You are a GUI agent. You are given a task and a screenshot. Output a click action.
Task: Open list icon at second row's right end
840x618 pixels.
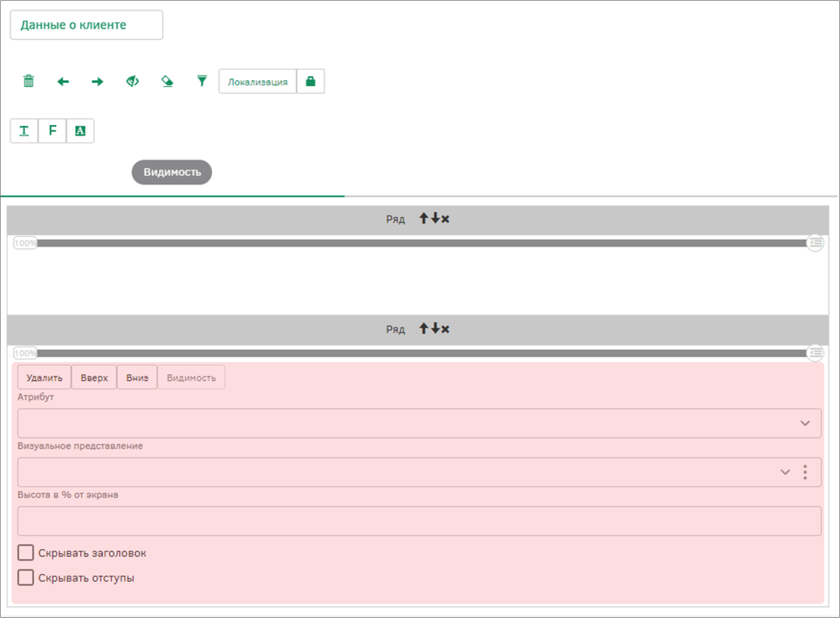815,353
